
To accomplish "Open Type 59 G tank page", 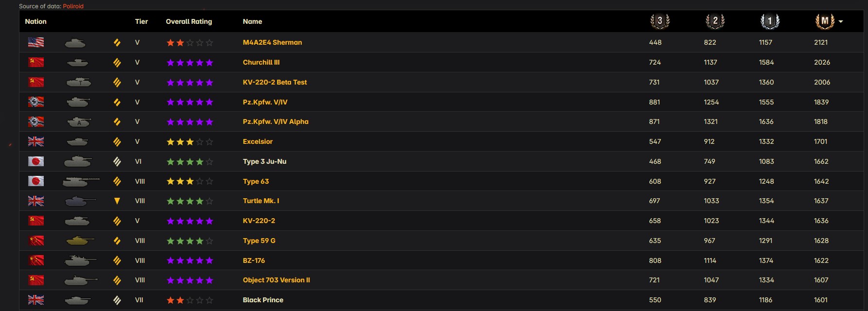I will click(259, 241).
